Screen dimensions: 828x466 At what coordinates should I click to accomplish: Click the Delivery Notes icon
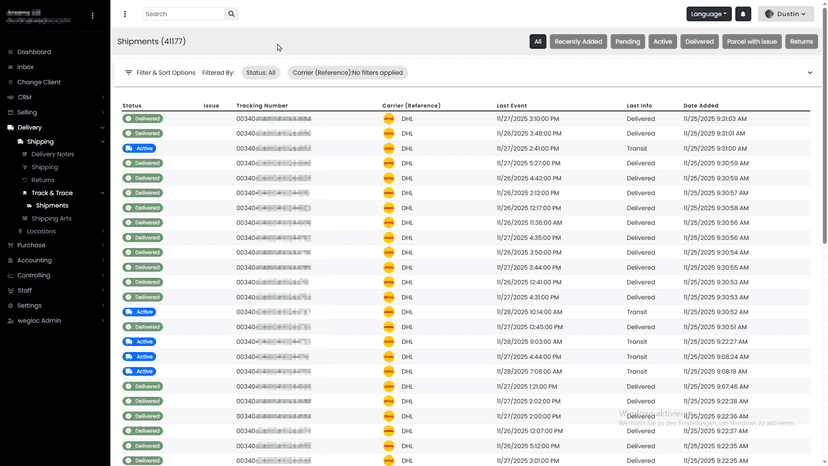point(24,154)
